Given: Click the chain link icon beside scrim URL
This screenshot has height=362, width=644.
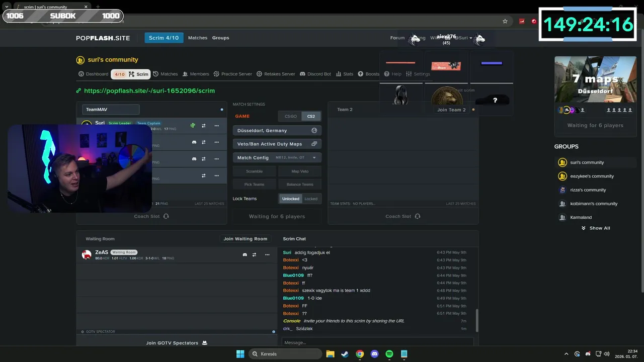Looking at the screenshot, I should [x=78, y=91].
